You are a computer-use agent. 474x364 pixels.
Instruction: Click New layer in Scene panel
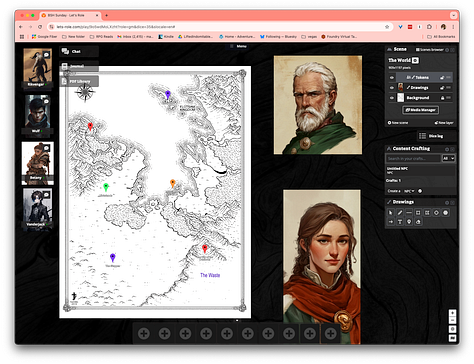(444, 123)
